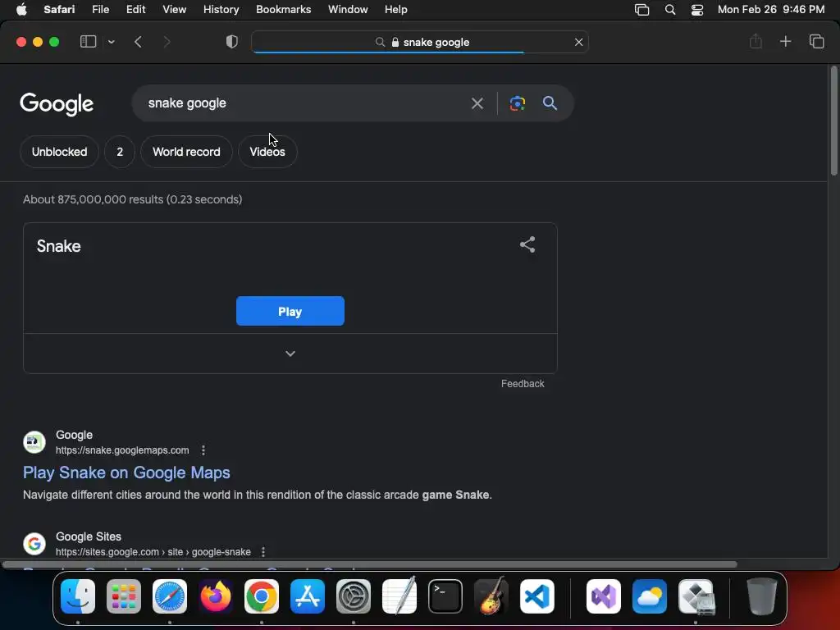Viewport: 840px width, 630px height.
Task: Open Terminal from the Dock
Action: (445, 596)
